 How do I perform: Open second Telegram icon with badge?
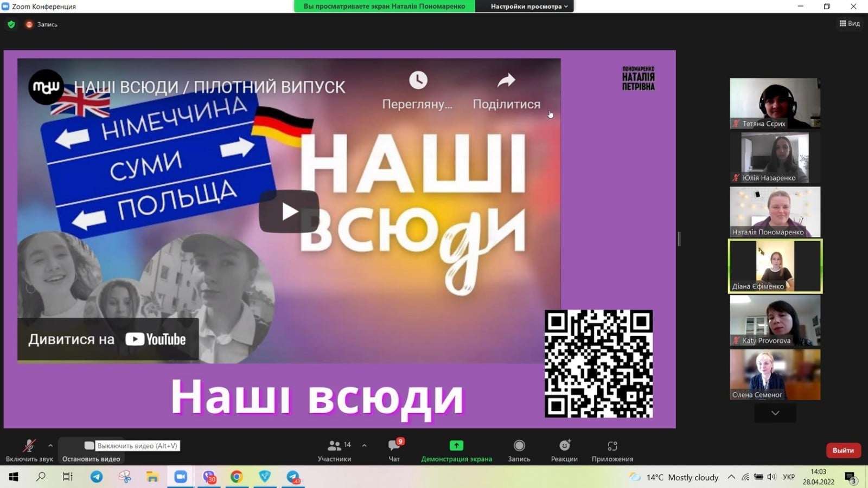pyautogui.click(x=293, y=477)
